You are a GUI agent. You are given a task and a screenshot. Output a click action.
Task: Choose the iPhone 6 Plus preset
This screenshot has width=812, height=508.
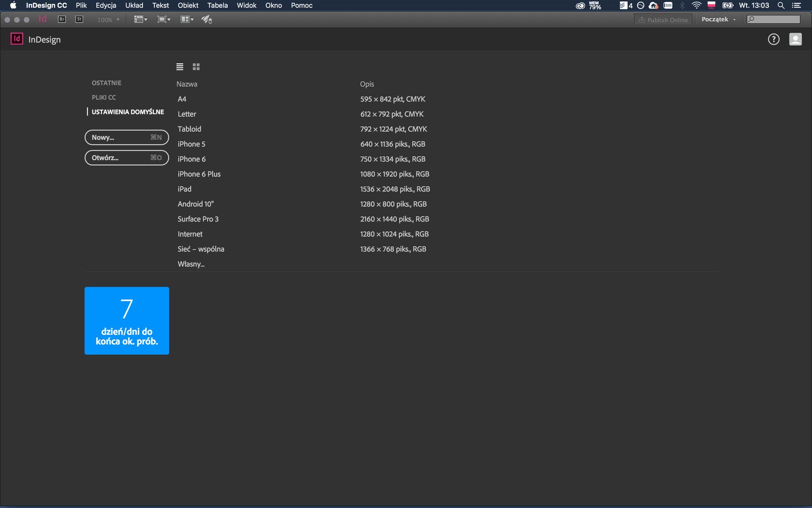coord(199,174)
